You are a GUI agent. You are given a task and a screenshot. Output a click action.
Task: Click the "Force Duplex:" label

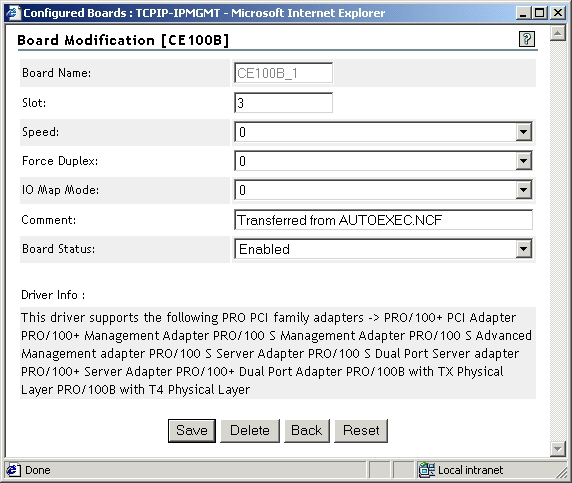(60, 161)
